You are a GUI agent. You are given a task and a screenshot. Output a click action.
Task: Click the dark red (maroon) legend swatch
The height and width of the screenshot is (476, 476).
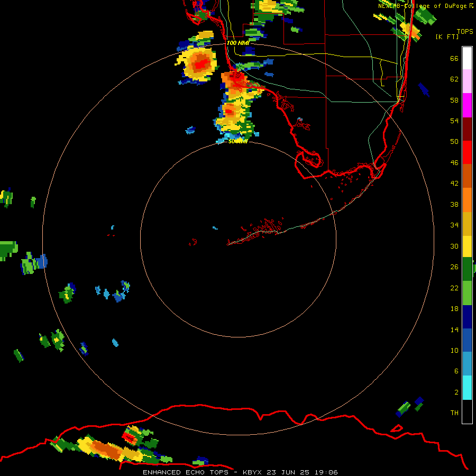[467, 129]
